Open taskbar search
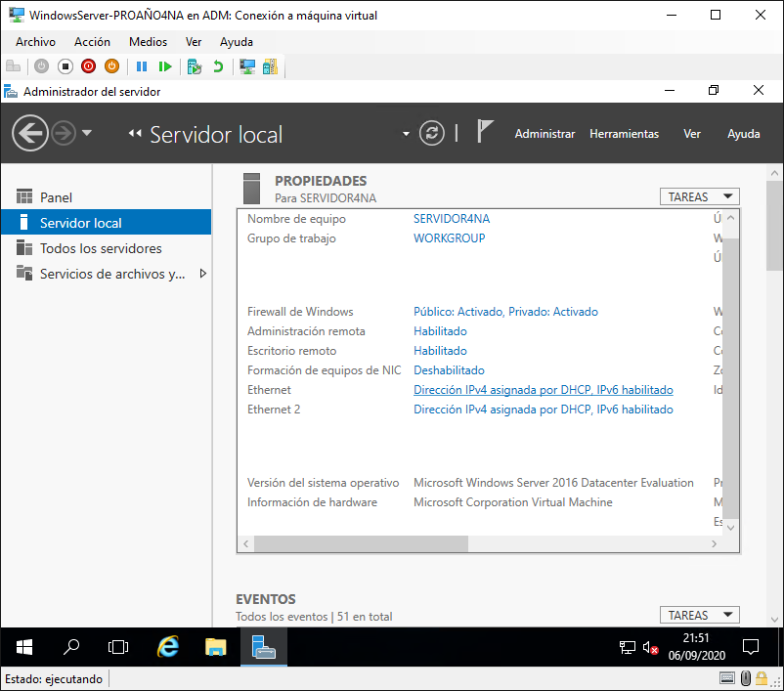 tap(71, 647)
